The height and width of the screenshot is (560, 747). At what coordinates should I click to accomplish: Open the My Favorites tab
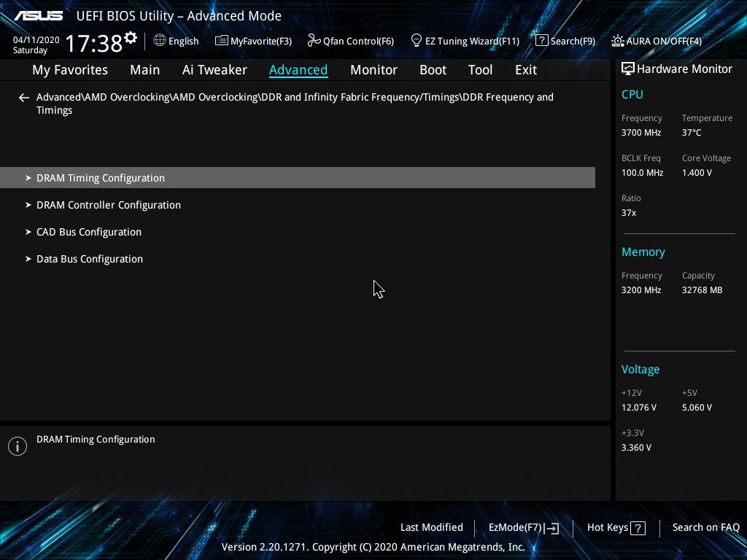pos(70,70)
